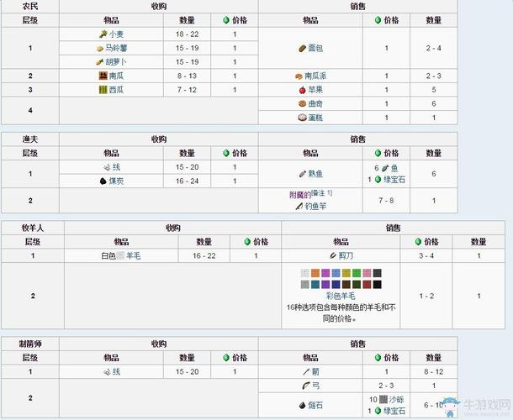Click the cookie icon next to 曲奇
This screenshot has height=420, width=513.
click(x=301, y=103)
